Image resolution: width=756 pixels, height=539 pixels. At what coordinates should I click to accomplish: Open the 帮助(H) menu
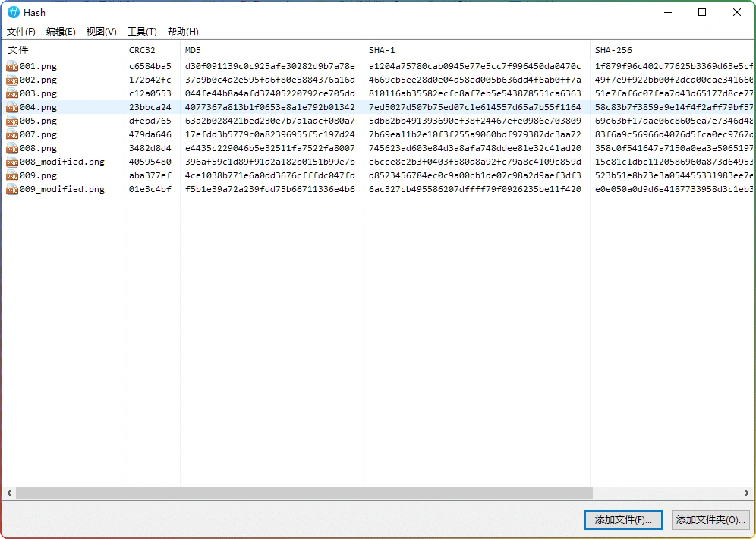click(183, 32)
